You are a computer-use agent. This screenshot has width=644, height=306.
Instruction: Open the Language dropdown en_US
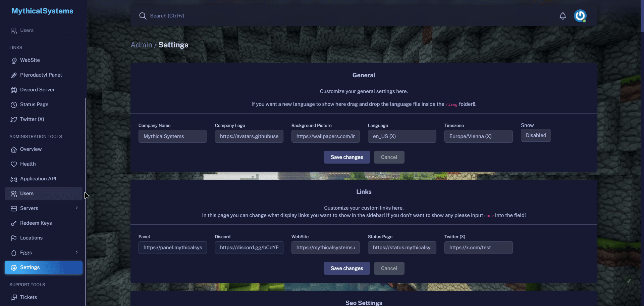coord(402,136)
